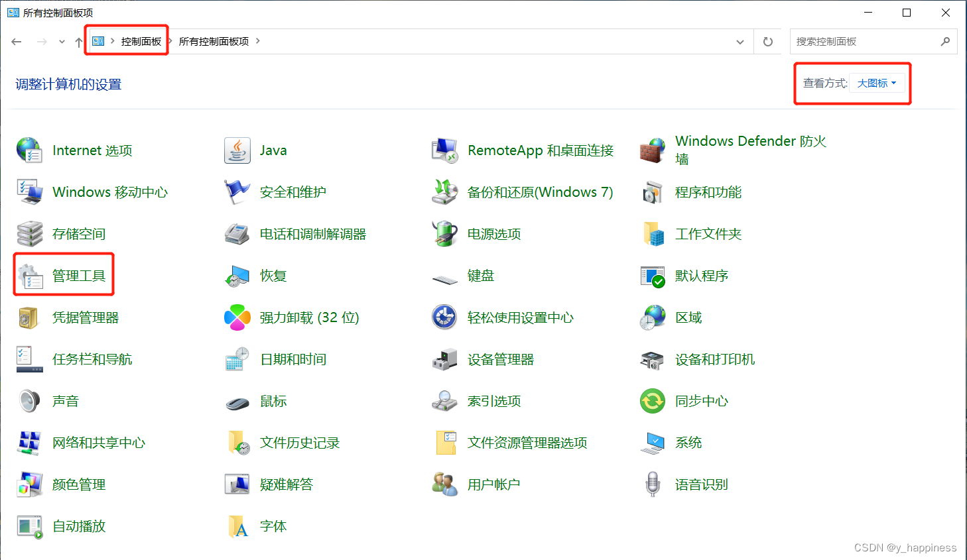The width and height of the screenshot is (967, 560).
Task: Open the address bar history dropdown arrow
Action: (740, 42)
